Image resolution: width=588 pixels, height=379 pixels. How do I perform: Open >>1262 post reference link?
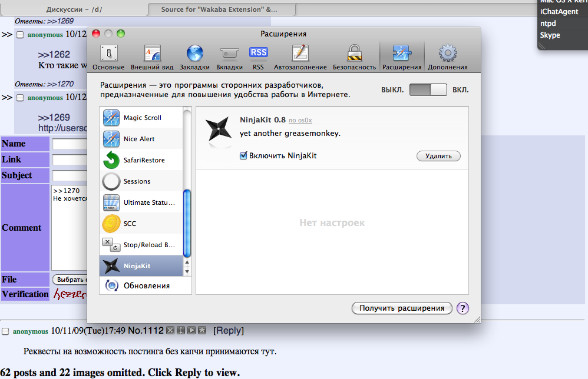[54, 55]
